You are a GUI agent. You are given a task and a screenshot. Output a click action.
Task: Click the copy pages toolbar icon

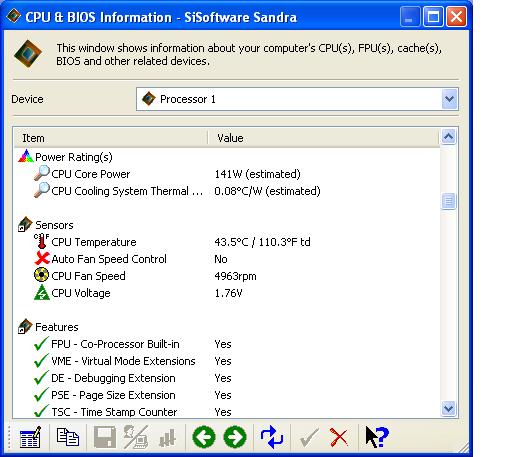point(68,437)
